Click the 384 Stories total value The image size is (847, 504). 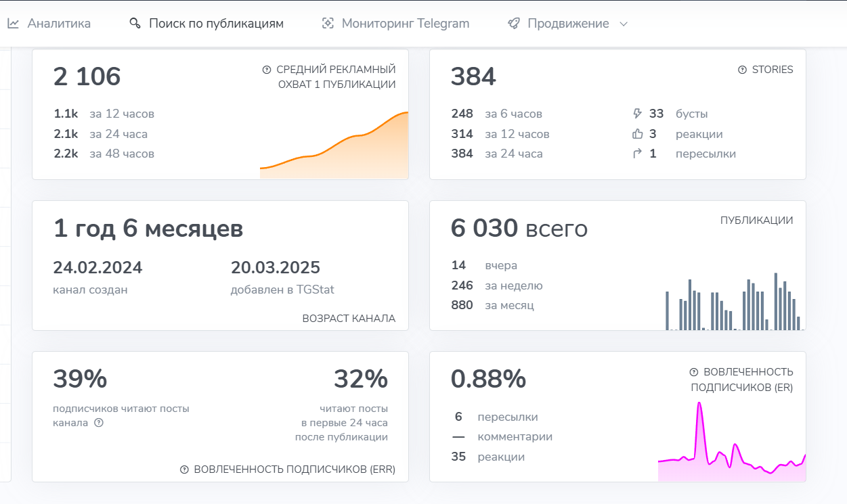(473, 77)
